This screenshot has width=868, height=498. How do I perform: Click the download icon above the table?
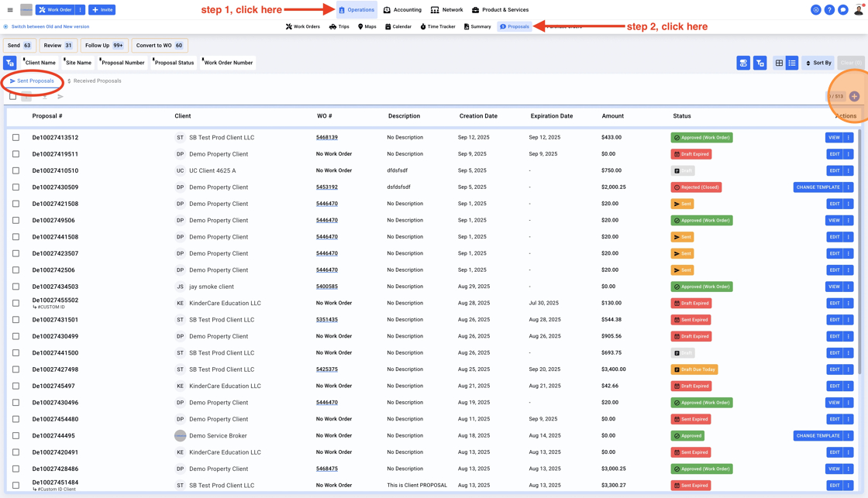coord(45,96)
